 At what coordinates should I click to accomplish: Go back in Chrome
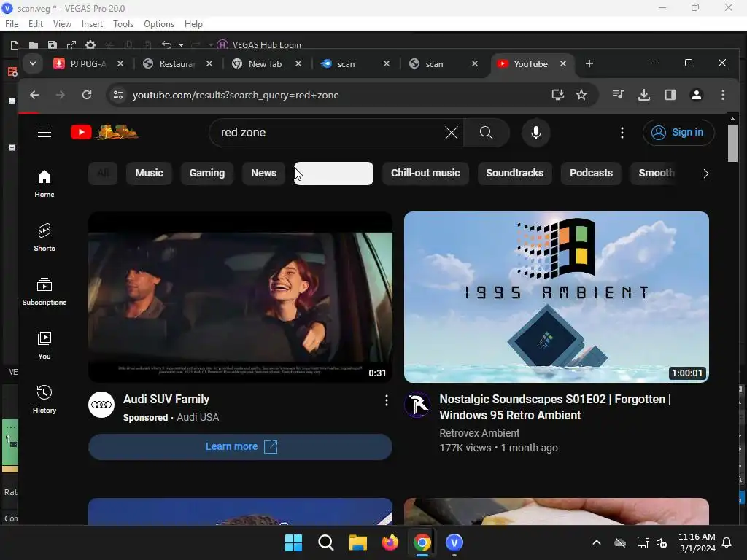tap(34, 95)
